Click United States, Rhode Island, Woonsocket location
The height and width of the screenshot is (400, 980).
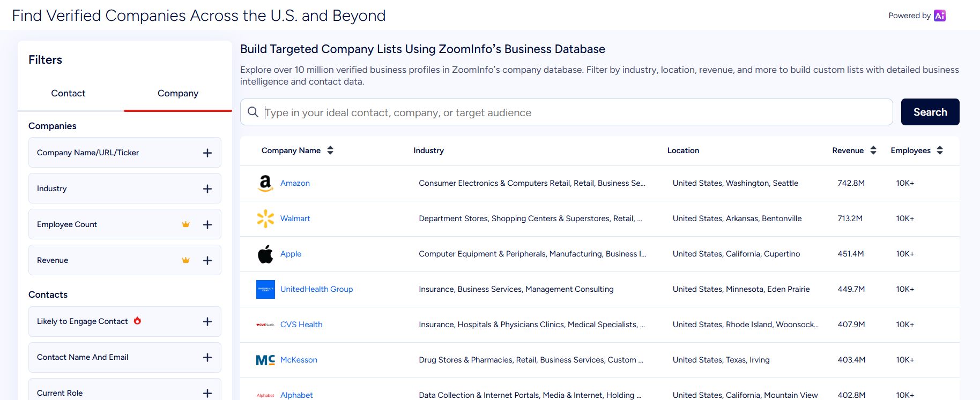(x=746, y=324)
